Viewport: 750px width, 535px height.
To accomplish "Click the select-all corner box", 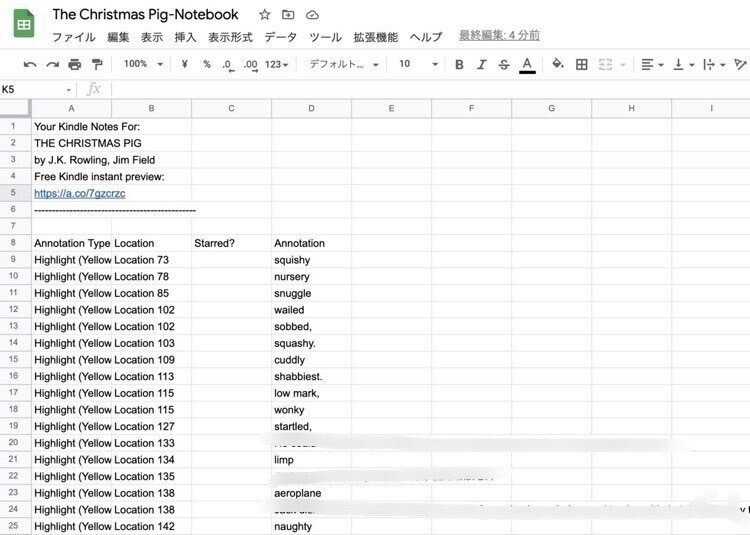I will (15, 109).
